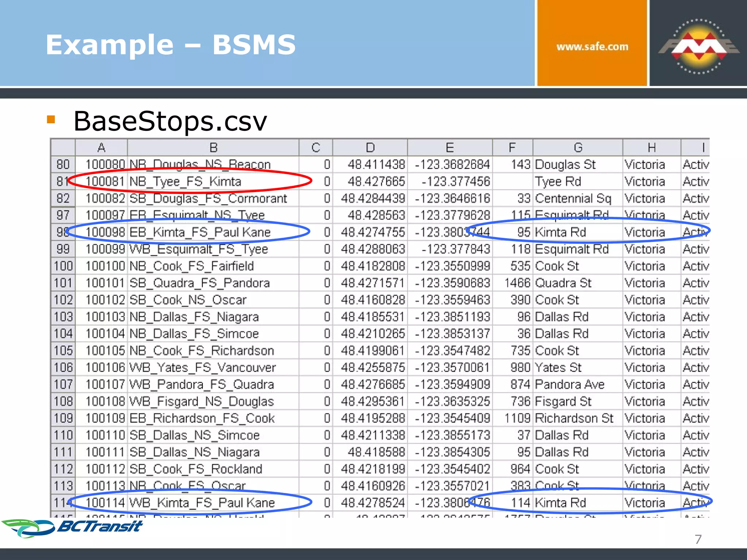Screen dimensions: 747x560
Task: Click cell SB_Douglas_FS_Cormorant
Action: [213, 198]
